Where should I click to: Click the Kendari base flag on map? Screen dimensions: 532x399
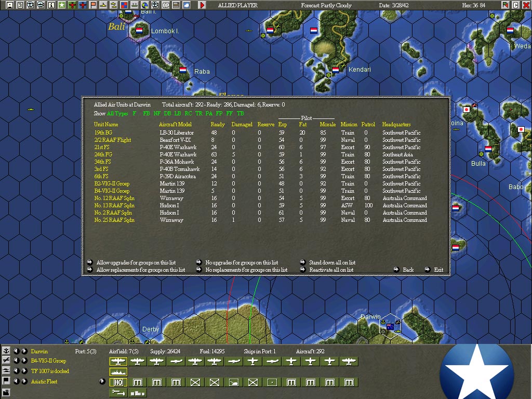coord(336,70)
